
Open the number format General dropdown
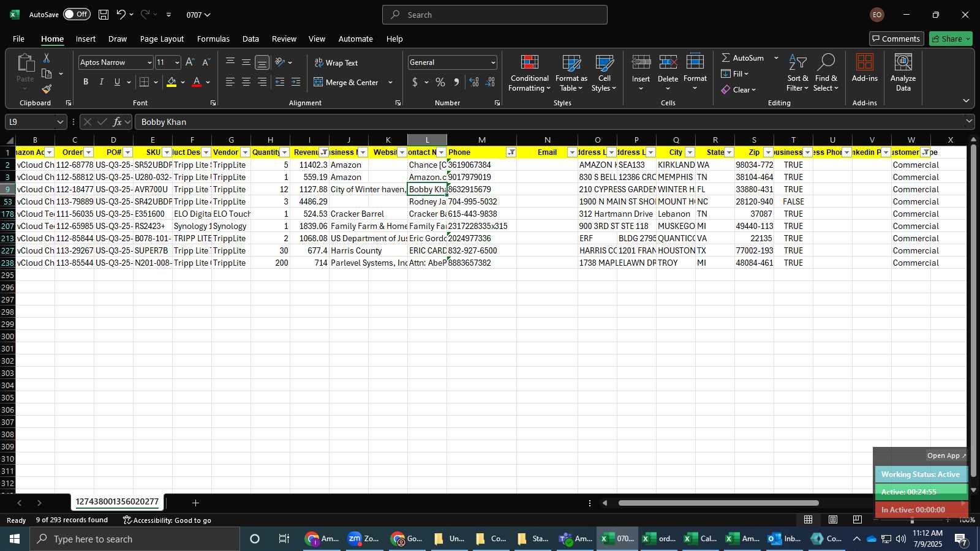(x=493, y=62)
